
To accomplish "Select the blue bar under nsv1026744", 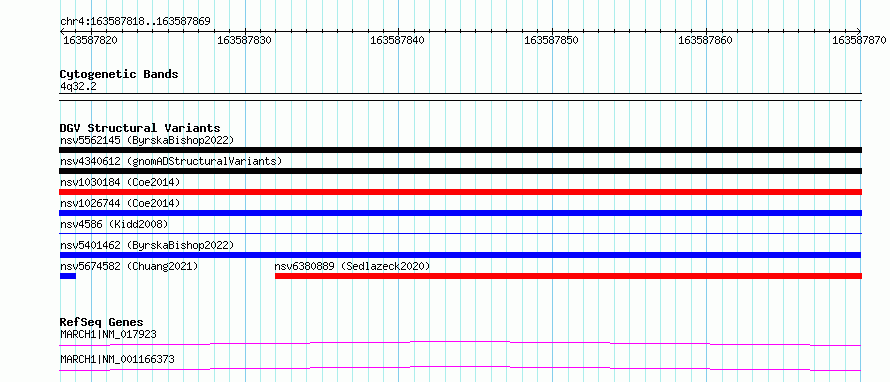I will [460, 213].
